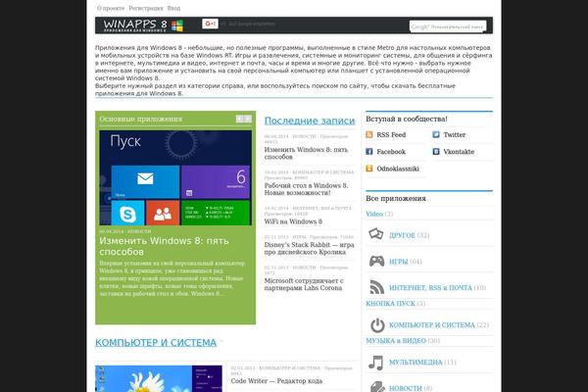This screenshot has height=392, width=588.
Task: Click the featured Пуск screenshot thumbnail
Action: (x=175, y=177)
